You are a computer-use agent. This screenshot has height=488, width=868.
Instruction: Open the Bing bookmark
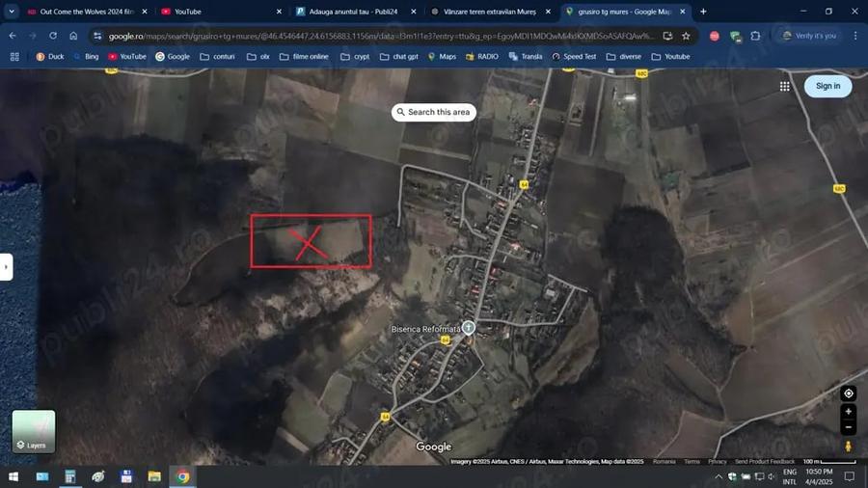click(x=86, y=57)
